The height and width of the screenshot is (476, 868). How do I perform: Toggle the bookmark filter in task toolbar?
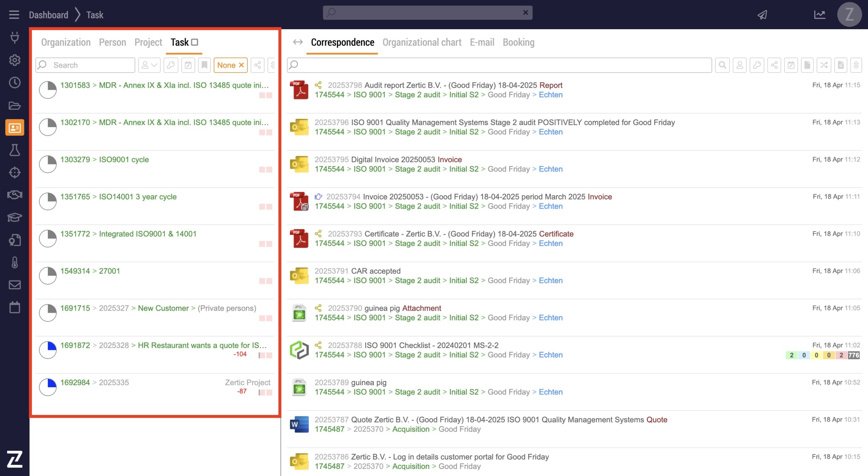pyautogui.click(x=204, y=65)
